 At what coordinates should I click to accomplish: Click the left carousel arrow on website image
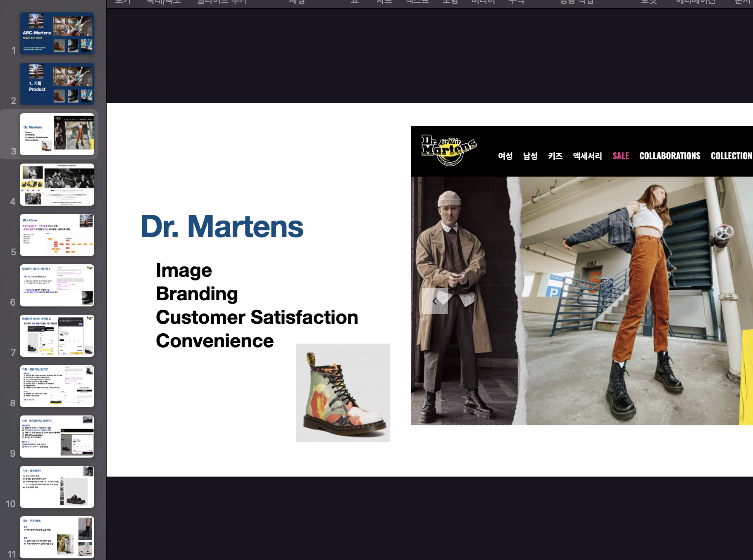pyautogui.click(x=435, y=301)
